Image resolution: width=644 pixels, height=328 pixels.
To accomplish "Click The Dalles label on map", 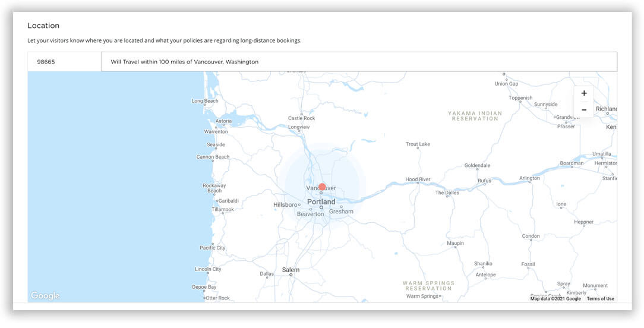I will (447, 193).
